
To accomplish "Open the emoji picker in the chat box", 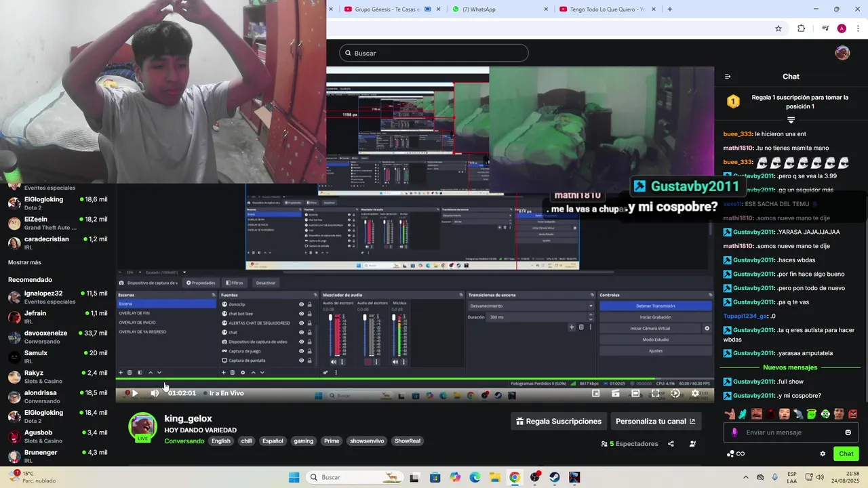I will 848,432.
